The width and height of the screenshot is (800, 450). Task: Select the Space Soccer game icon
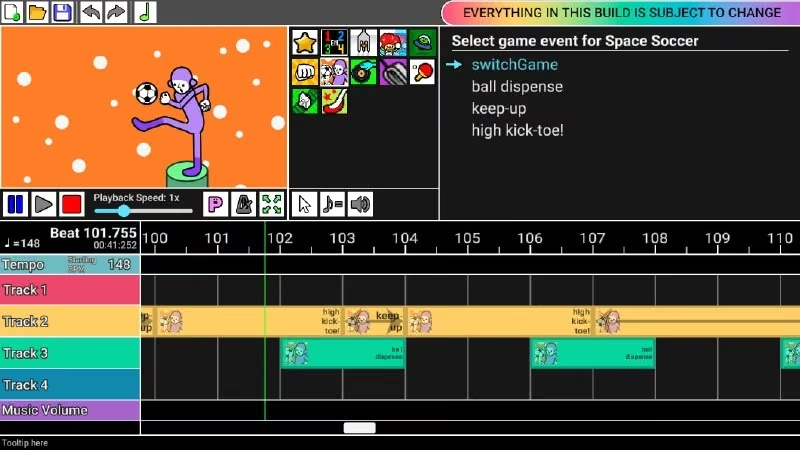[x=334, y=72]
